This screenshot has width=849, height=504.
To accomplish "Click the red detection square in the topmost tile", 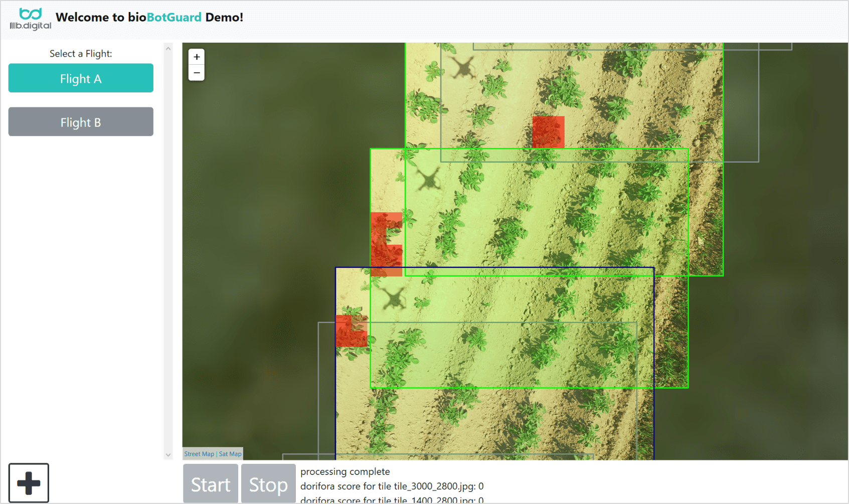I will tap(548, 132).
